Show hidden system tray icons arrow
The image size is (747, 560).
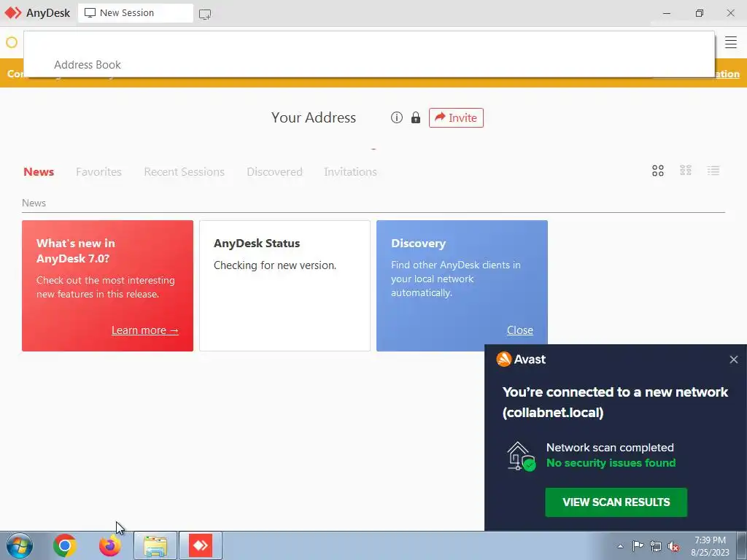[x=620, y=546]
